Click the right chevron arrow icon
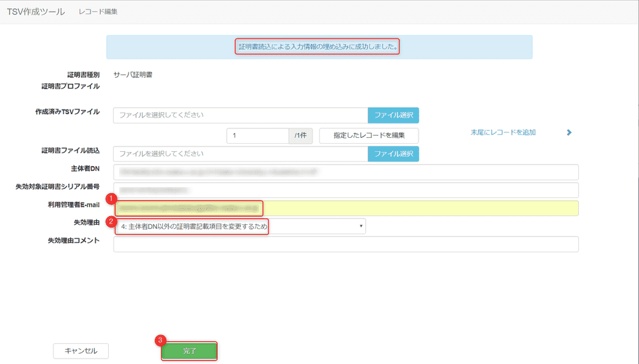The width and height of the screenshot is (639, 364). (569, 132)
